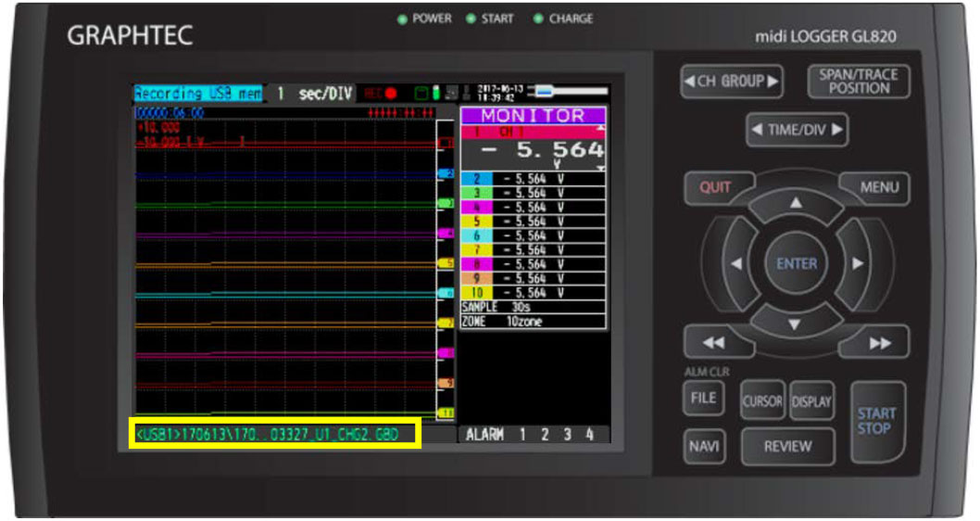Click the GRAPHTEC brand logo
980x521 pixels.
[x=130, y=35]
